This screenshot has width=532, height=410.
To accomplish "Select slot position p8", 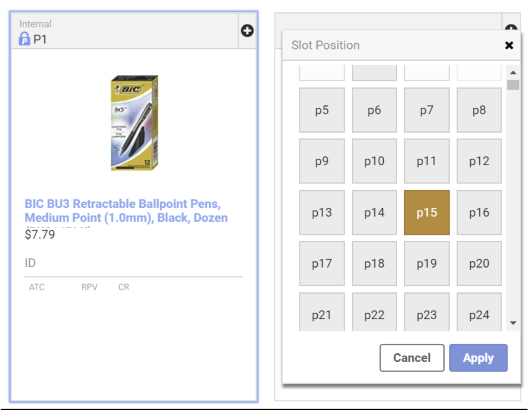I will click(479, 110).
